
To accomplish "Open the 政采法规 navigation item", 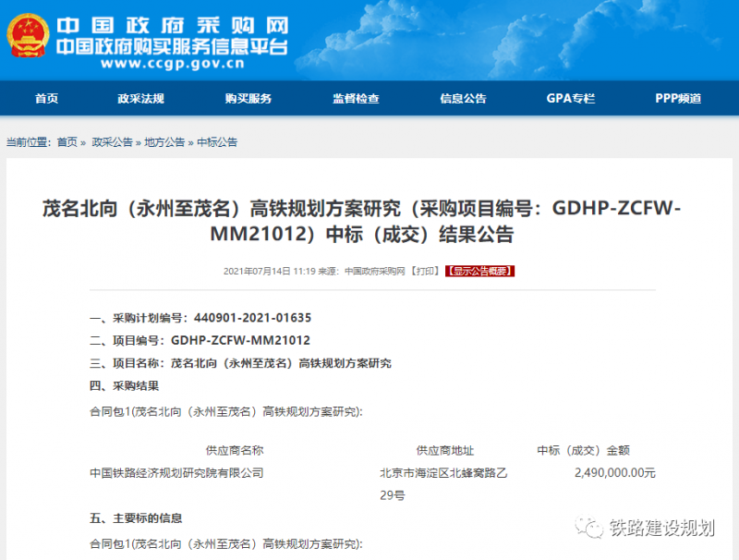I will pos(141,98).
